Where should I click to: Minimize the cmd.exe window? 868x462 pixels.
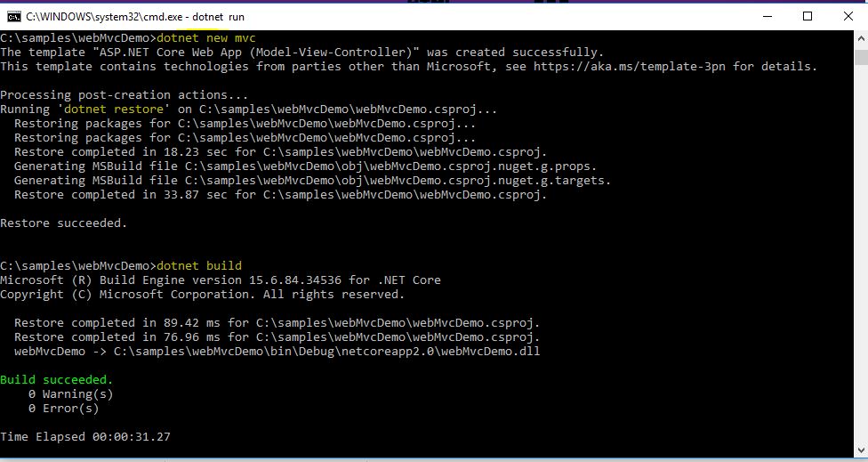[x=768, y=17]
